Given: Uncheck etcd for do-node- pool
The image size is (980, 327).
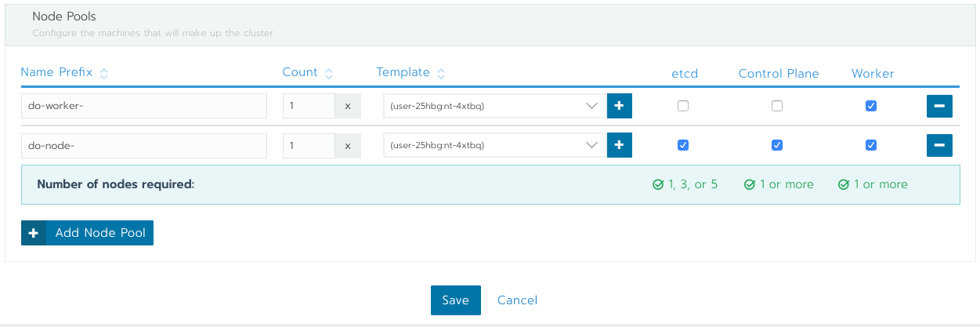Looking at the screenshot, I should click(683, 145).
